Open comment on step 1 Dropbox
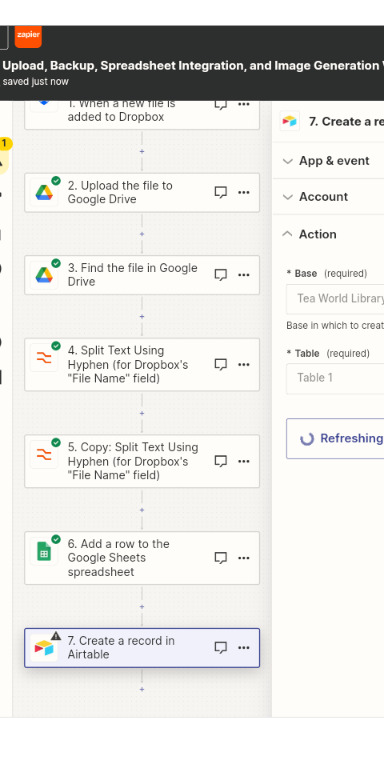This screenshot has width=384, height=768. tap(221, 104)
